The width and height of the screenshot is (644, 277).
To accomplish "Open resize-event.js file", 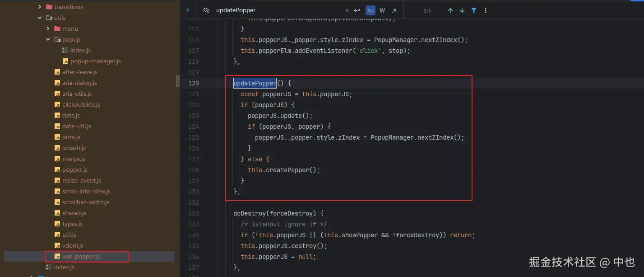I will click(x=82, y=180).
